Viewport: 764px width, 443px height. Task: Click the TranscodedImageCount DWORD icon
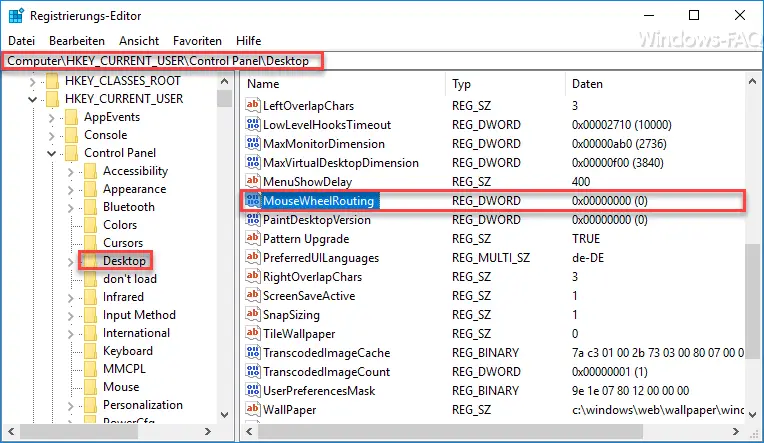point(252,371)
